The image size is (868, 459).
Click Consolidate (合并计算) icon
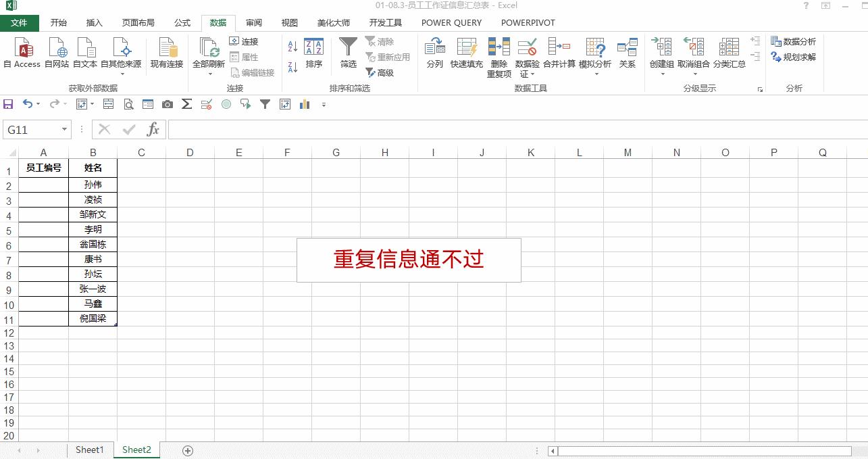[x=559, y=47]
